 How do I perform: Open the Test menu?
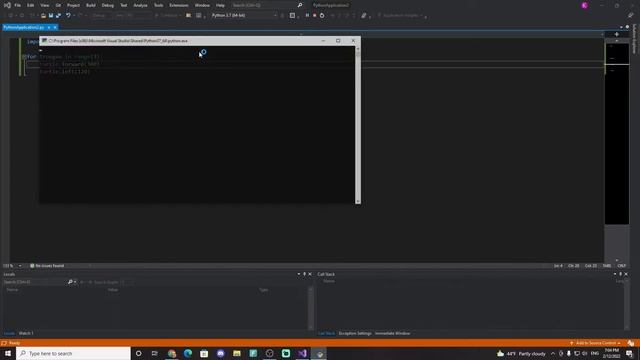click(x=124, y=5)
